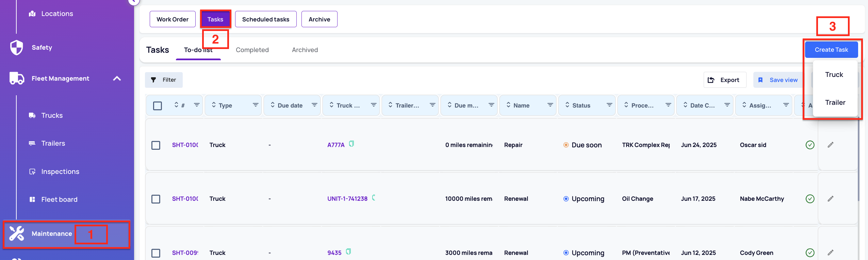This screenshot has height=260, width=868.
Task: Click the Locations map icon
Action: coord(32,14)
